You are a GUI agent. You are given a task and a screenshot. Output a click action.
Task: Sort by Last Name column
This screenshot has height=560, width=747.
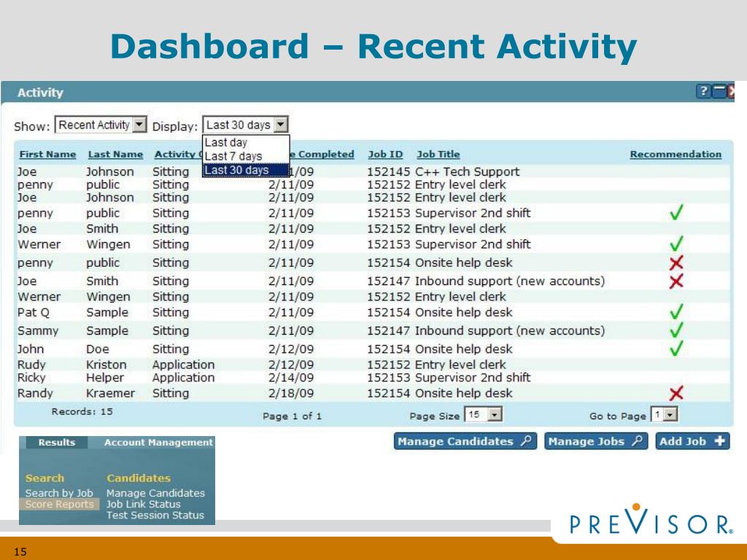[115, 155]
